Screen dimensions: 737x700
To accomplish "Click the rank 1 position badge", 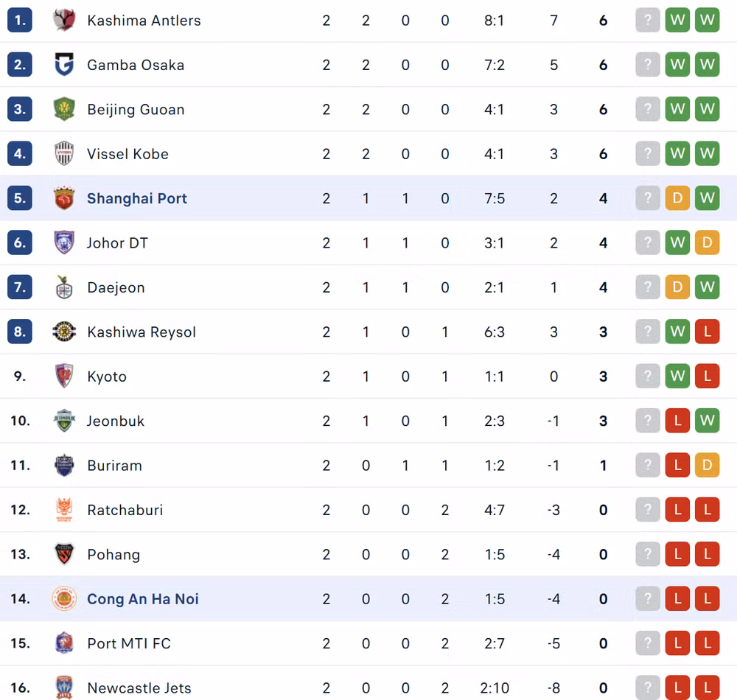I will click(x=20, y=20).
